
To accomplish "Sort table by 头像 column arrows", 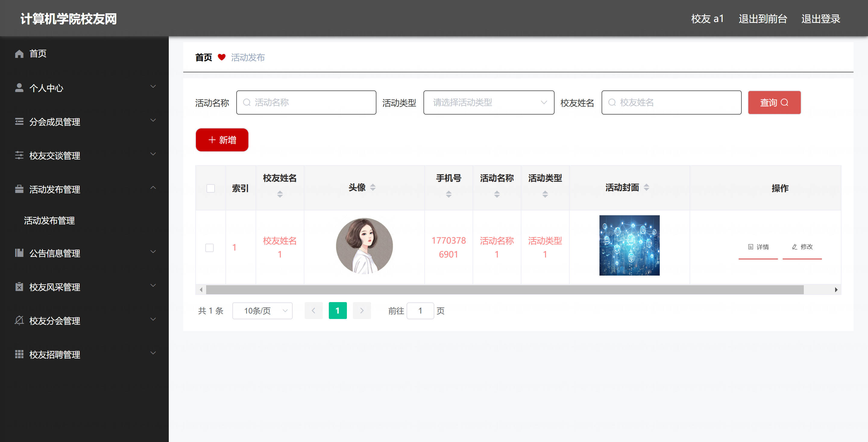I will coord(373,188).
